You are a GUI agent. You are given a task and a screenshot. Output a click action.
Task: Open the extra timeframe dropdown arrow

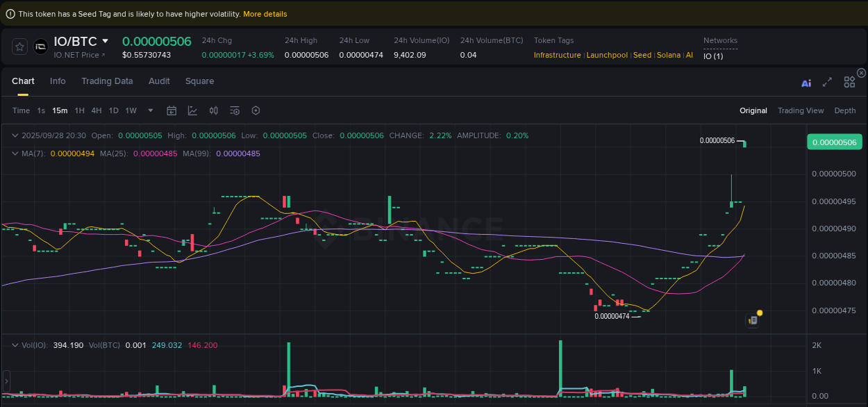coord(150,110)
